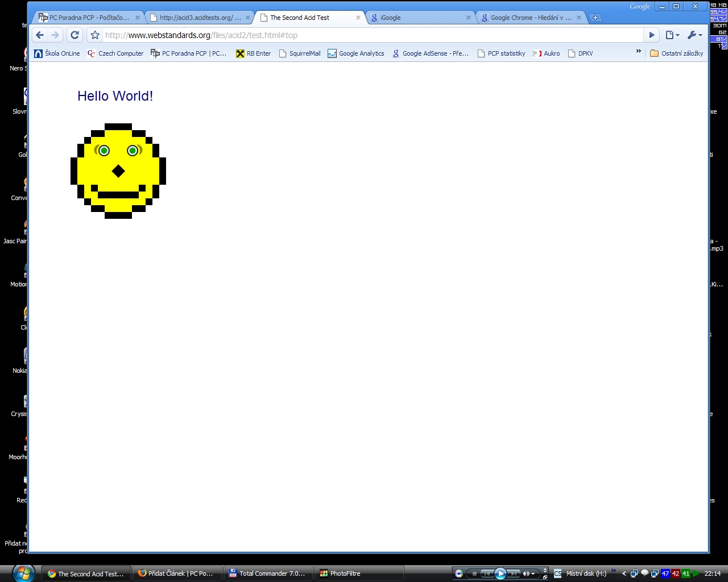
Task: Select The Second Acid Test tab
Action: (x=310, y=18)
